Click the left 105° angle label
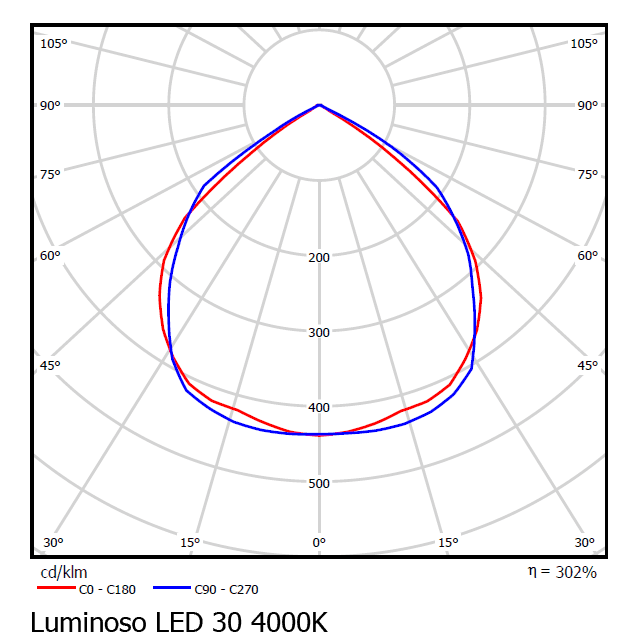Viewport: 638px width, 638px height. [x=54, y=44]
